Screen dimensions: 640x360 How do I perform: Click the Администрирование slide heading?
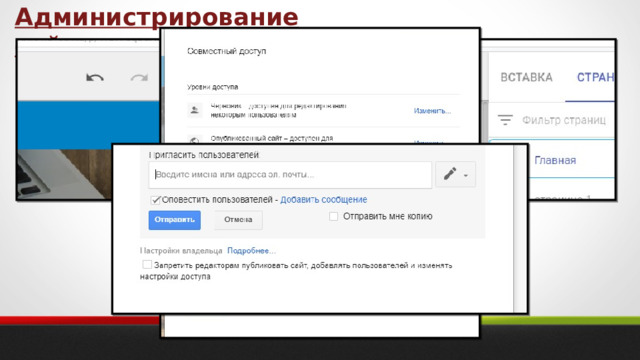(156, 17)
